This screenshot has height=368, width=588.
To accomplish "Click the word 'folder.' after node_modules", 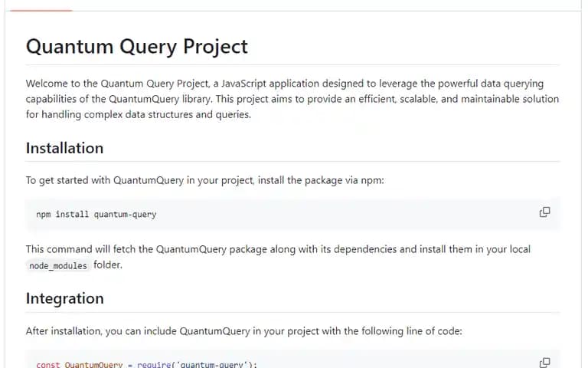I will [x=108, y=264].
